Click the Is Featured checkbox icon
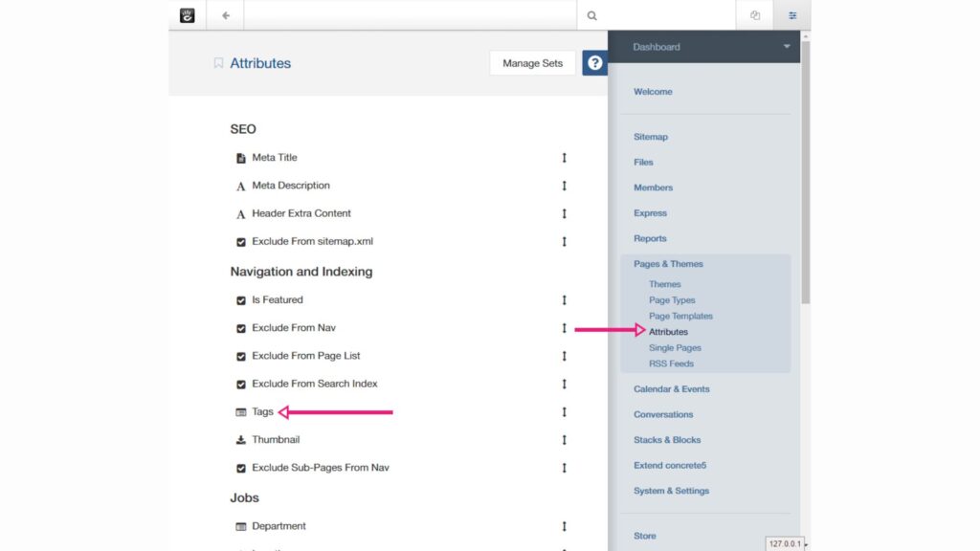 tap(240, 300)
